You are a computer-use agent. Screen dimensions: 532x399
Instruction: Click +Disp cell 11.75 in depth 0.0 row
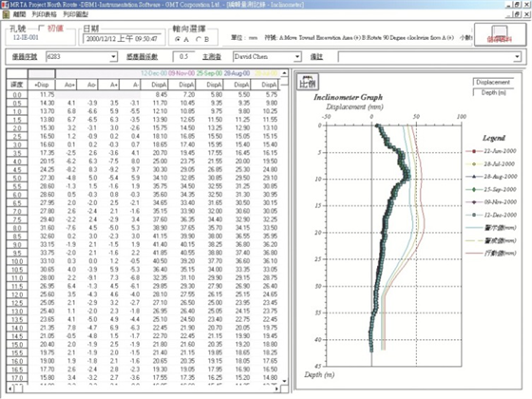[x=42, y=95]
